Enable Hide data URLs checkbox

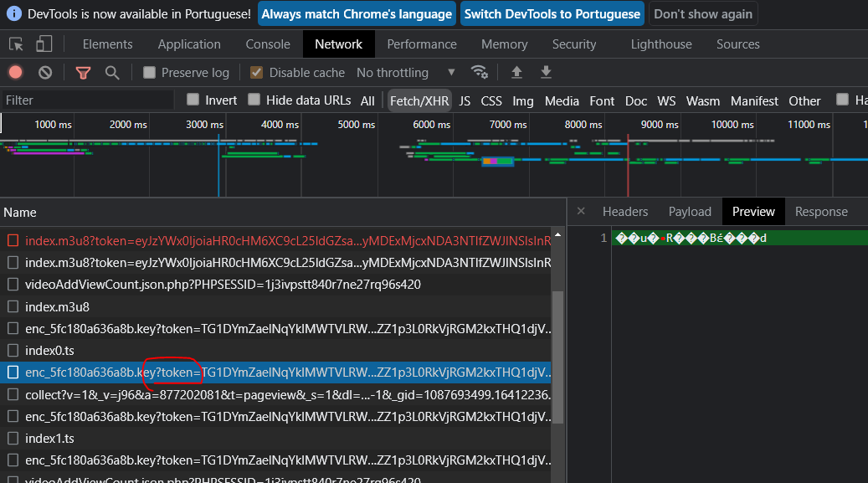click(x=254, y=99)
